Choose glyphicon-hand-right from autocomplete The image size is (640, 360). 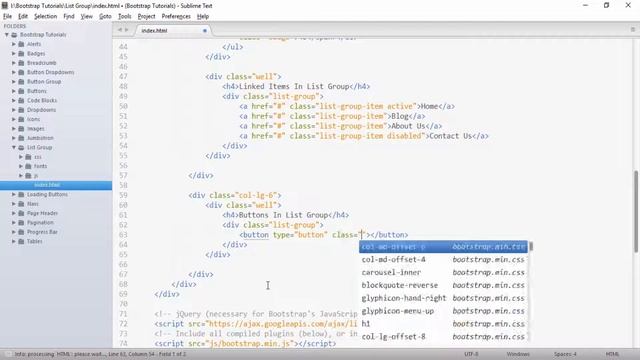click(x=443, y=298)
